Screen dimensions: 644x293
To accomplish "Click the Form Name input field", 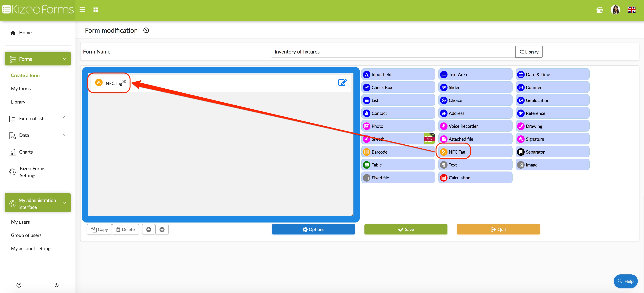I will tap(392, 52).
